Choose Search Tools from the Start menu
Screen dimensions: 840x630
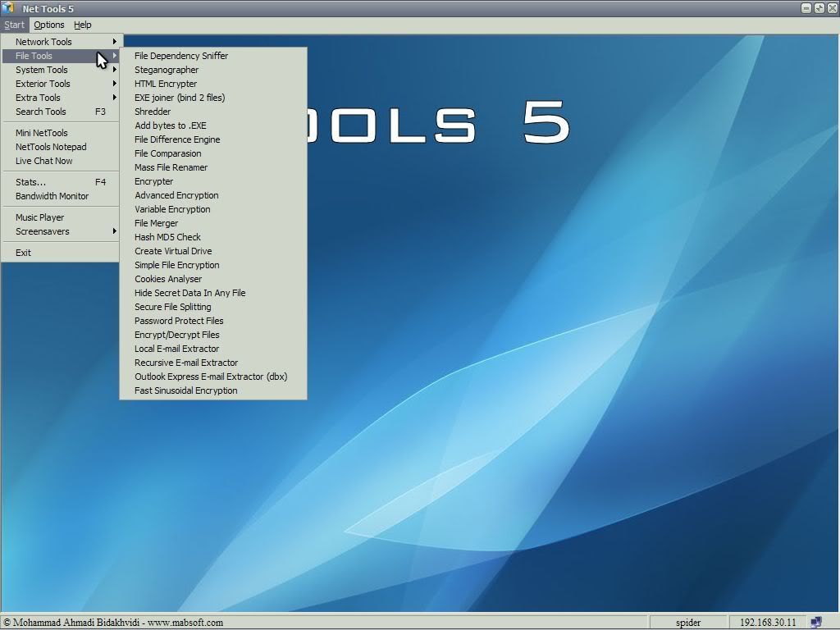click(x=61, y=112)
